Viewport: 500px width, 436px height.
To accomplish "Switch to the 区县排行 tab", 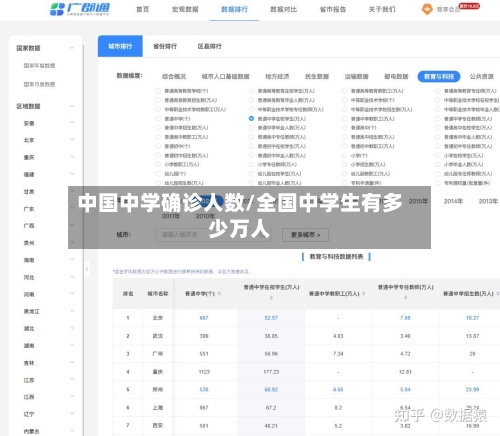I will point(209,46).
